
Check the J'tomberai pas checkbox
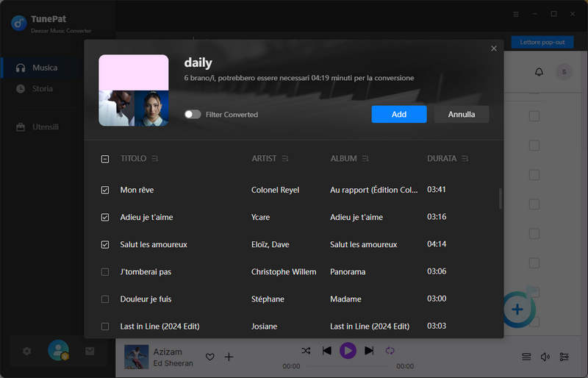point(105,272)
